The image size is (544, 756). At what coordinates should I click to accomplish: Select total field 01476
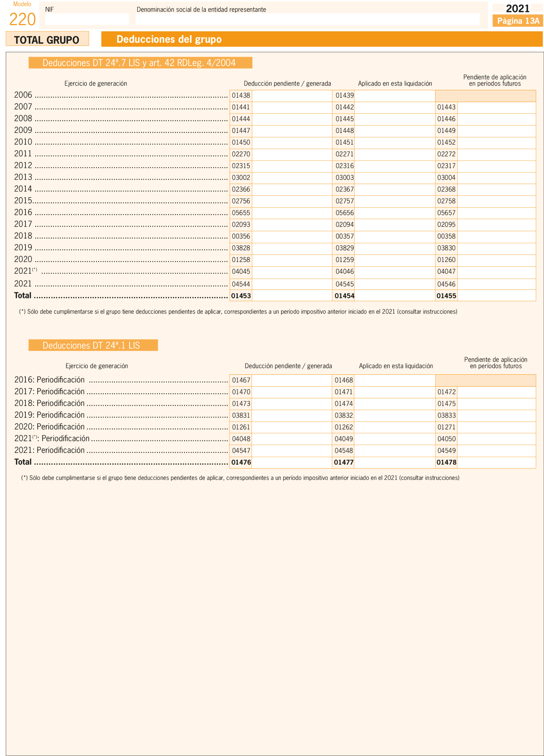pos(292,462)
